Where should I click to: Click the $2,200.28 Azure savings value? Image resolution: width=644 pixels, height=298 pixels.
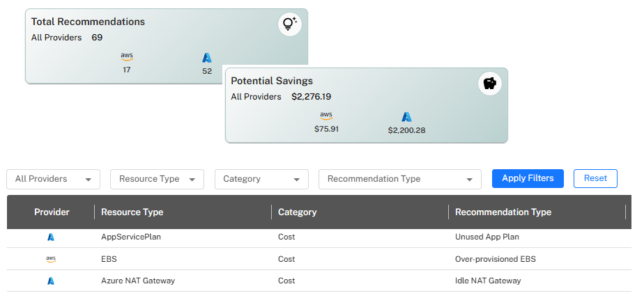pos(406,130)
